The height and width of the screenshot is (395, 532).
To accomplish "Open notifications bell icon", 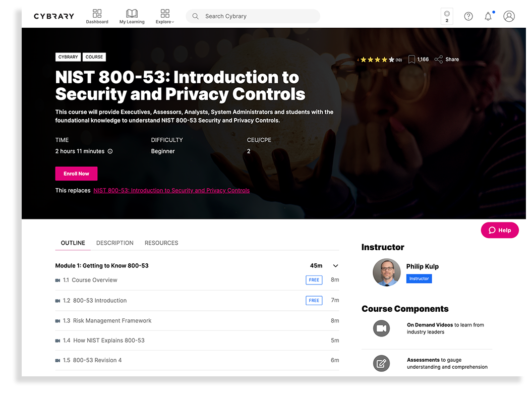I will (488, 16).
